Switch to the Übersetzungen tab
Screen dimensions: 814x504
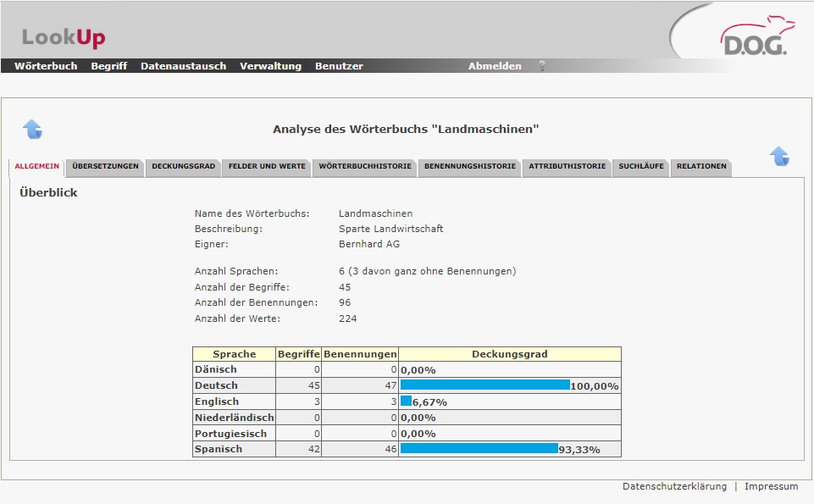106,167
